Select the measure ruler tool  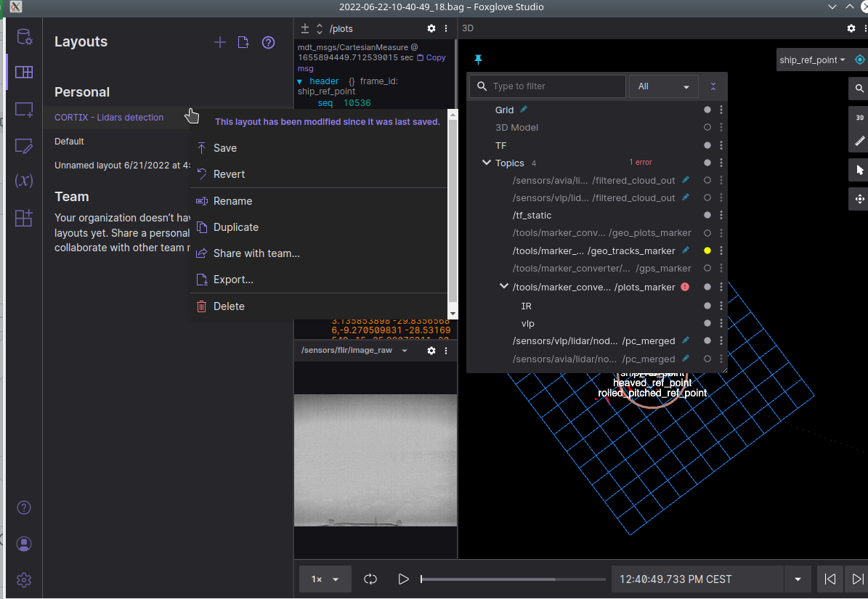pyautogui.click(x=859, y=142)
